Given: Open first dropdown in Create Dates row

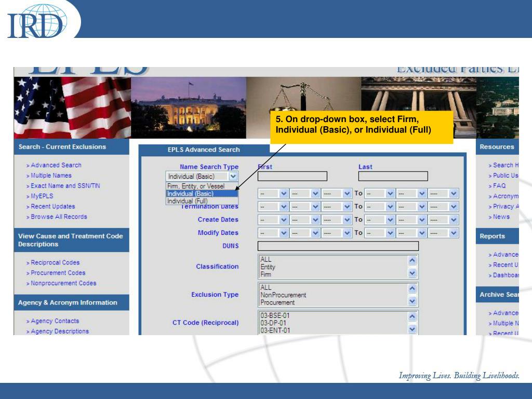Looking at the screenshot, I should (273, 220).
